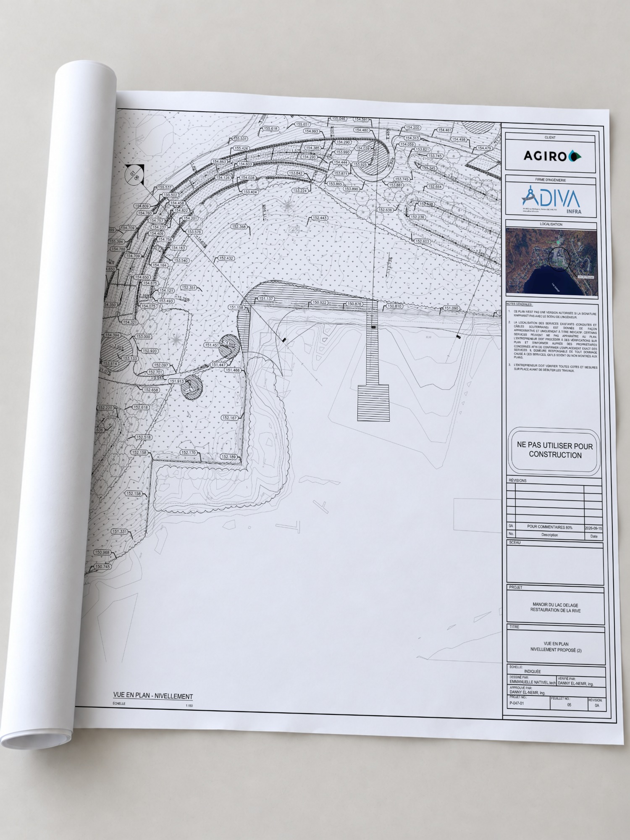
Task: Select the elevation label 150.876
Action: 354,304
